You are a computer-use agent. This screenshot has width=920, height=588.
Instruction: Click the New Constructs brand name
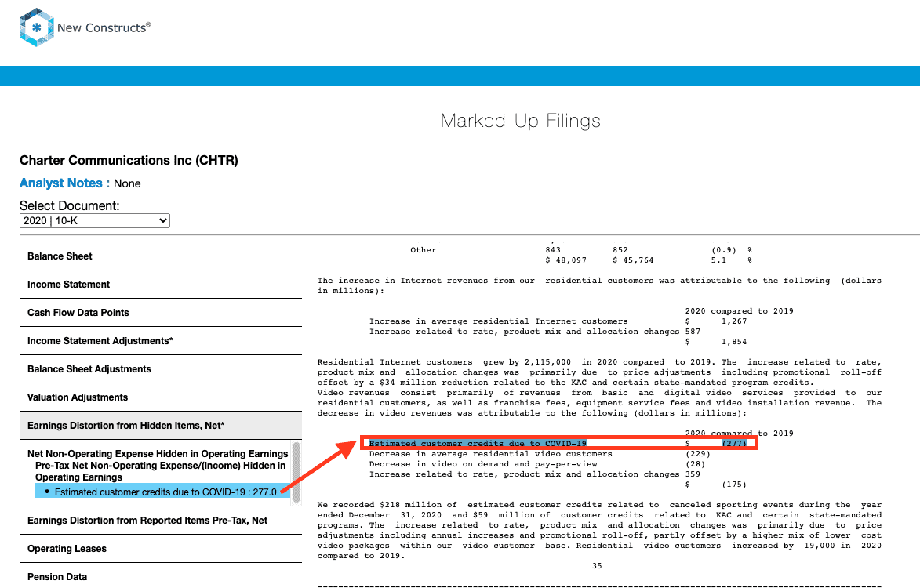(x=104, y=27)
